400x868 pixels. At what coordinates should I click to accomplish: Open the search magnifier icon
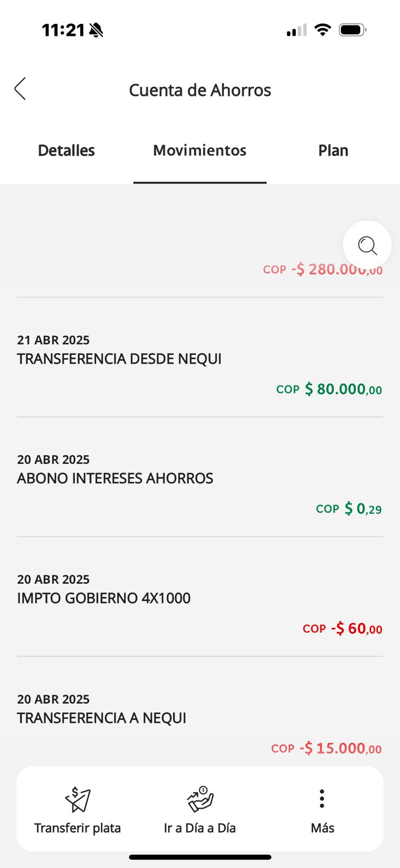[x=367, y=245]
